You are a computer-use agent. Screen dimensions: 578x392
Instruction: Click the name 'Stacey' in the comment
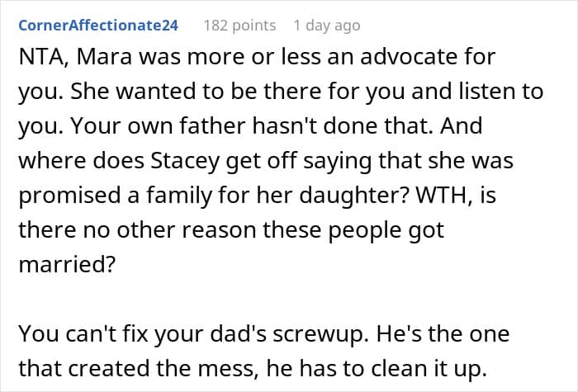[x=185, y=161]
